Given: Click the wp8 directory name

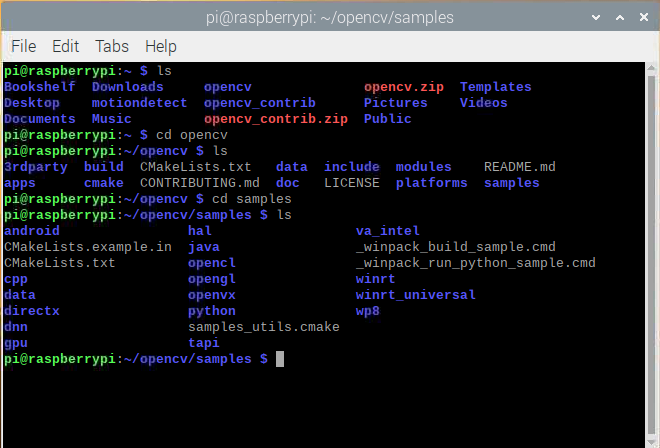Looking at the screenshot, I should coord(367,311).
